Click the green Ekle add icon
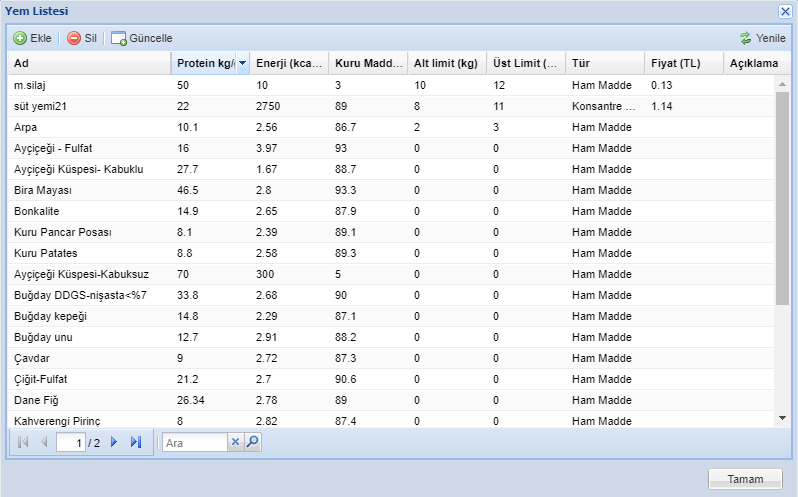798x497 pixels. (20, 38)
